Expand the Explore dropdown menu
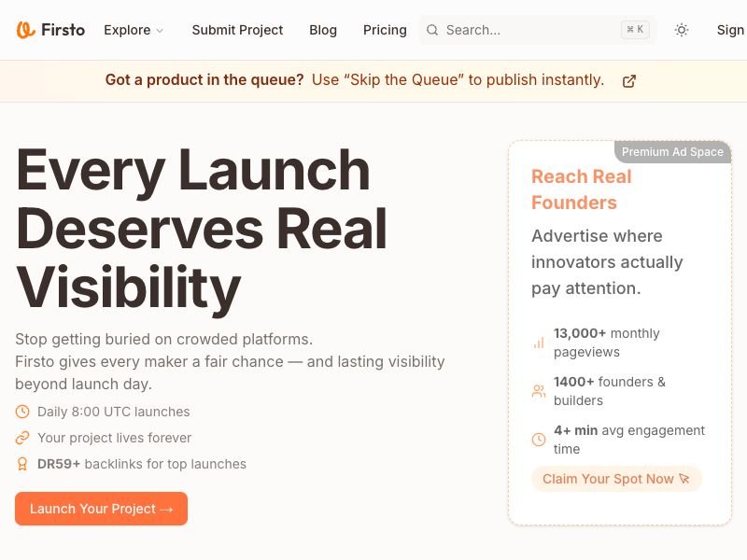This screenshot has height=560, width=747. point(134,30)
